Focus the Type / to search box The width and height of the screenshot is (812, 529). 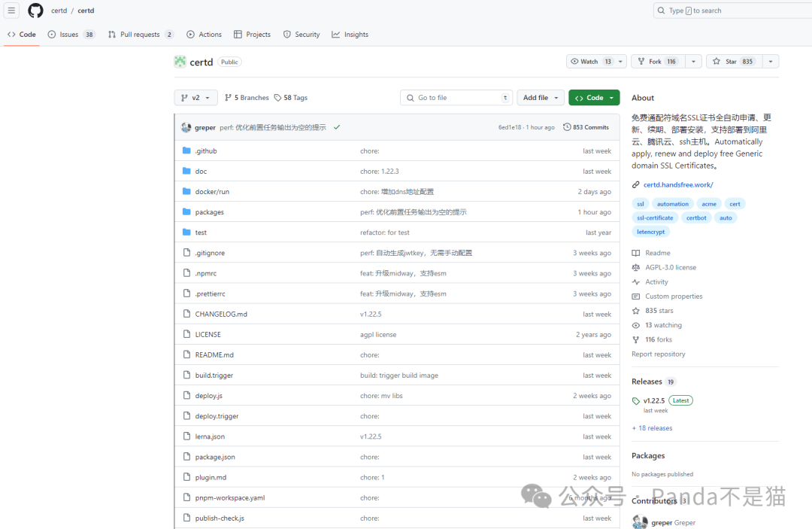click(732, 11)
